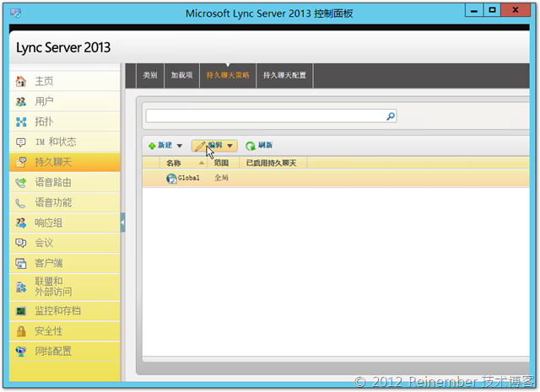540x392 pixels.
Task: Open 语音功能 section
Action: point(65,202)
